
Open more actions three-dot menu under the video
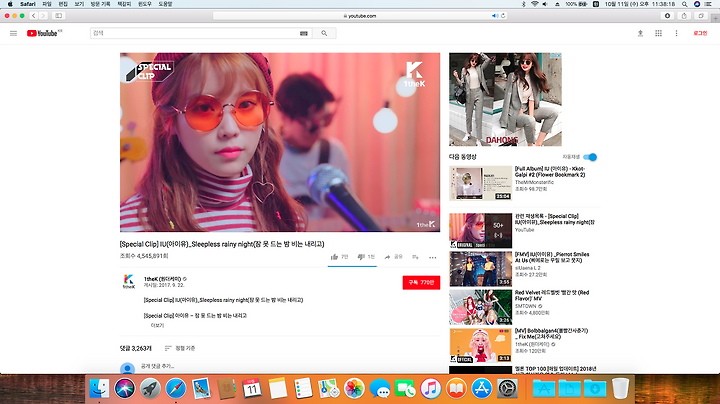click(433, 258)
